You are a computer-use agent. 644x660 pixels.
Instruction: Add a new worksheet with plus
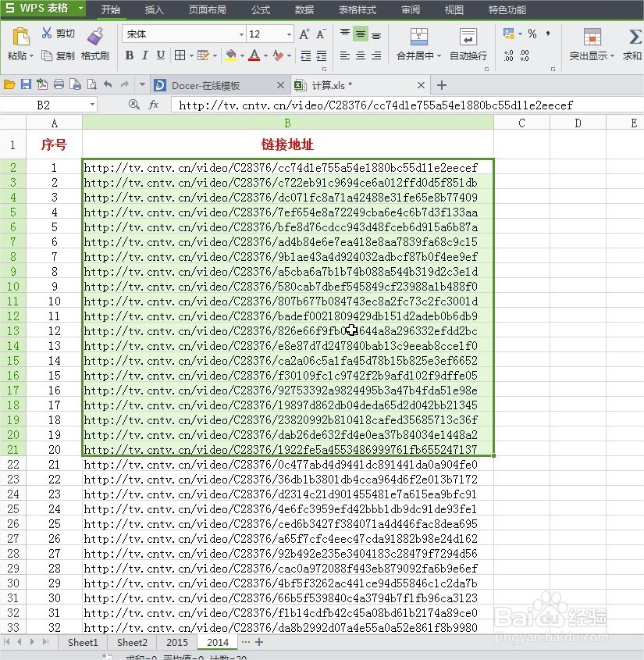click(259, 642)
